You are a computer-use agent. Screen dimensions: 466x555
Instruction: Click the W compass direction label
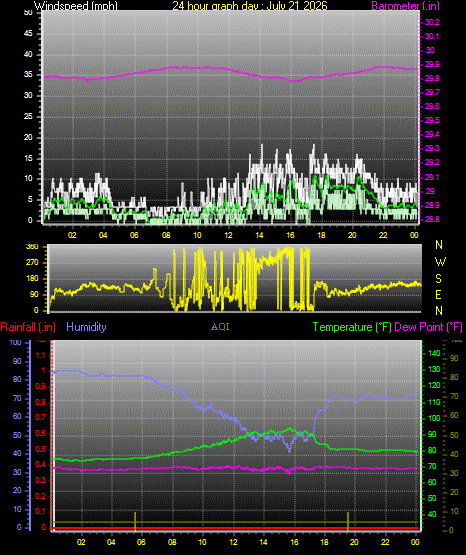440,262
